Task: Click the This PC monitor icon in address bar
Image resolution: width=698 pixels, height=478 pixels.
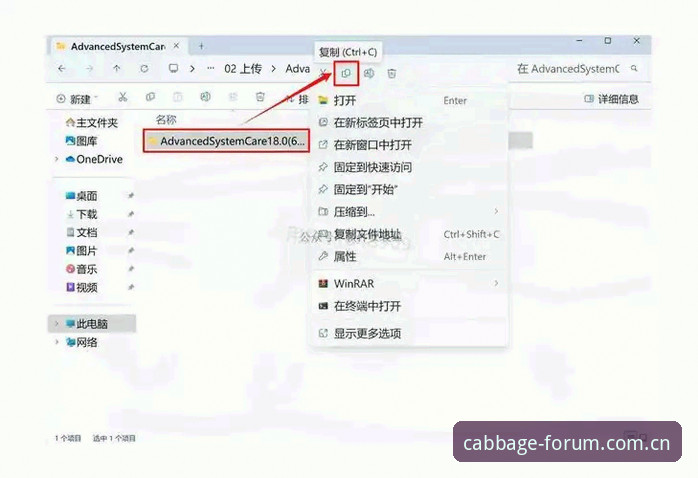Action: 173,69
